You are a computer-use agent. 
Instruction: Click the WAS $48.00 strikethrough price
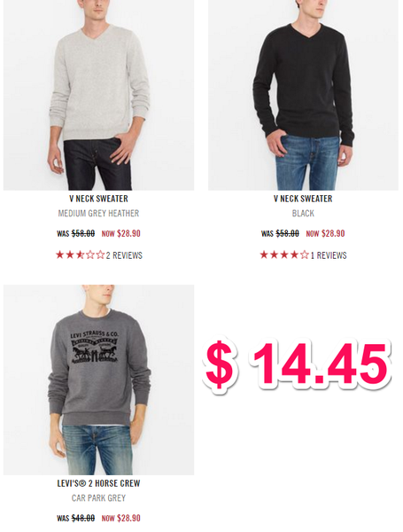(76, 518)
